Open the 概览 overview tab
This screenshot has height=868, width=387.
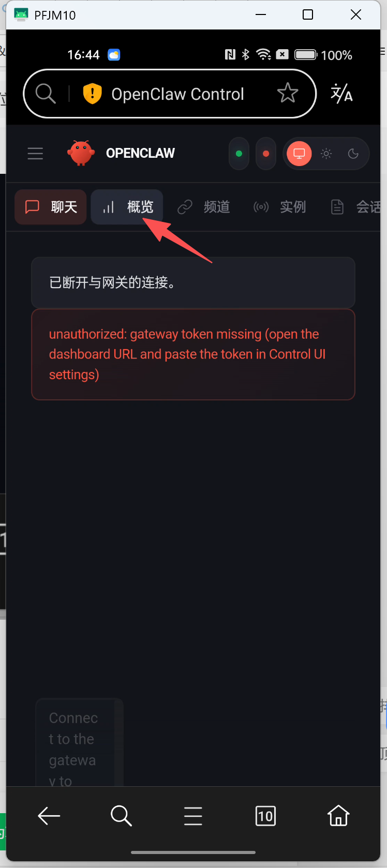127,207
